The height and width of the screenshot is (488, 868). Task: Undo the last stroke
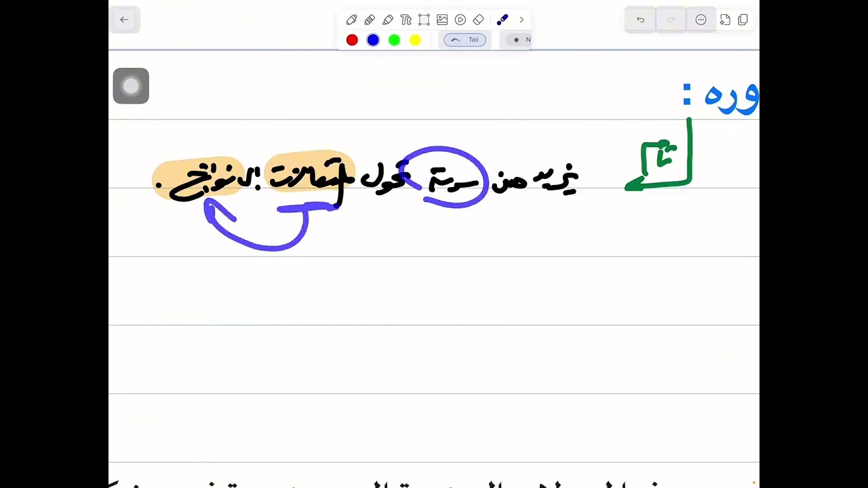click(640, 20)
